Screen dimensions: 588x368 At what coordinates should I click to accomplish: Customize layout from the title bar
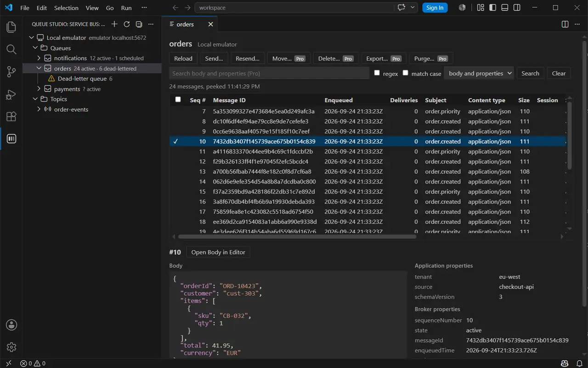(481, 8)
